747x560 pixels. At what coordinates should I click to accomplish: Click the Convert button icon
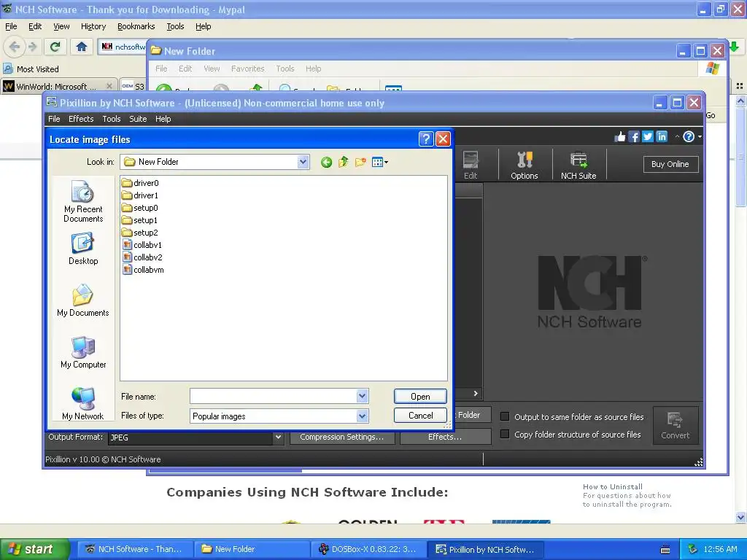click(675, 425)
